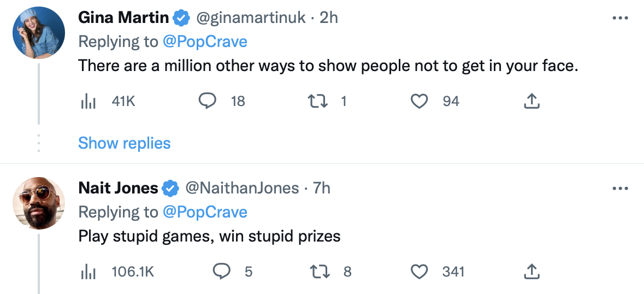Open Nait Jones's profile picture
644x294 pixels.
tap(38, 203)
